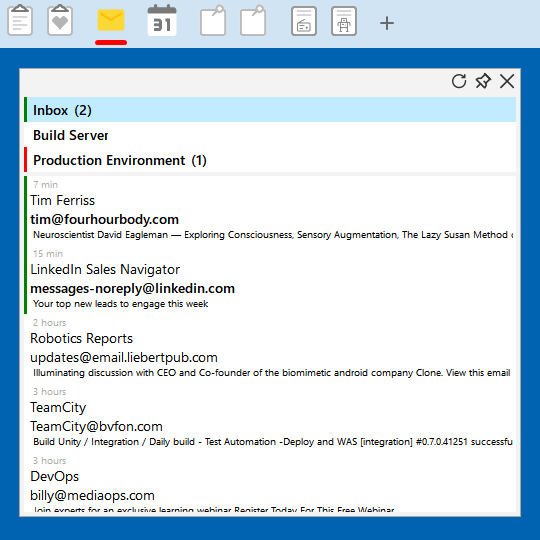This screenshot has width=540, height=540.
Task: Click TeamCity@bvfon.com address
Action: pyautogui.click(x=96, y=426)
